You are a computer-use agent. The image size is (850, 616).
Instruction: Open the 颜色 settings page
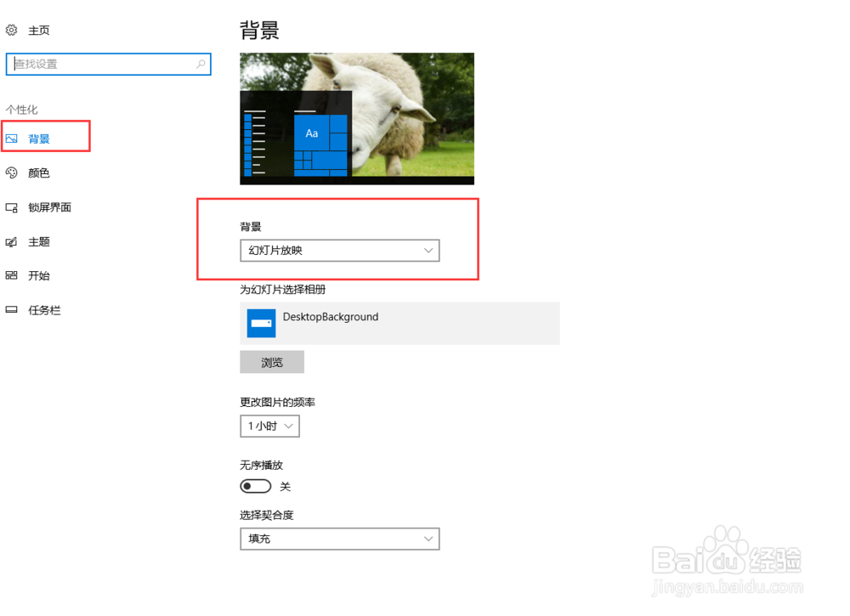(x=38, y=172)
